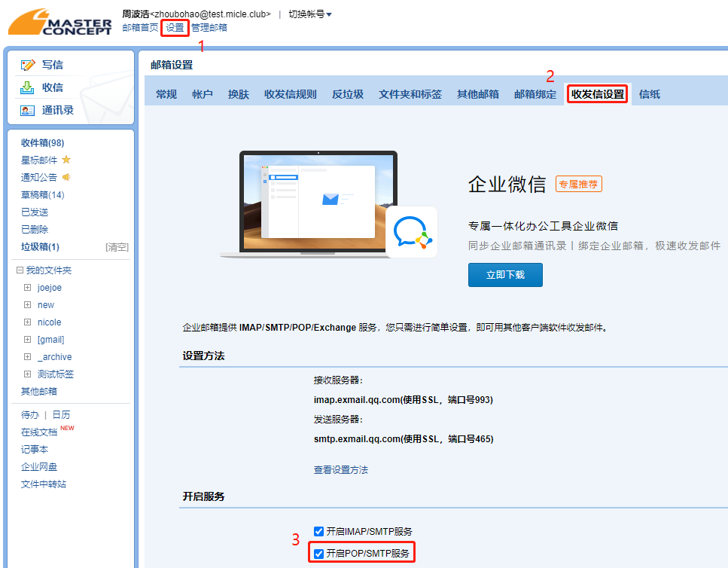Open the 切换帐号 dropdown arrow

pyautogui.click(x=329, y=15)
